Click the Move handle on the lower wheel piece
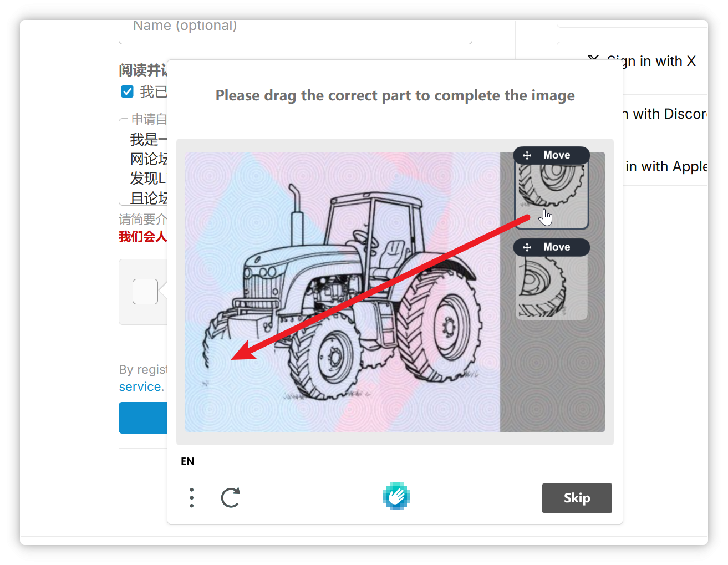The width and height of the screenshot is (728, 565). [x=552, y=247]
